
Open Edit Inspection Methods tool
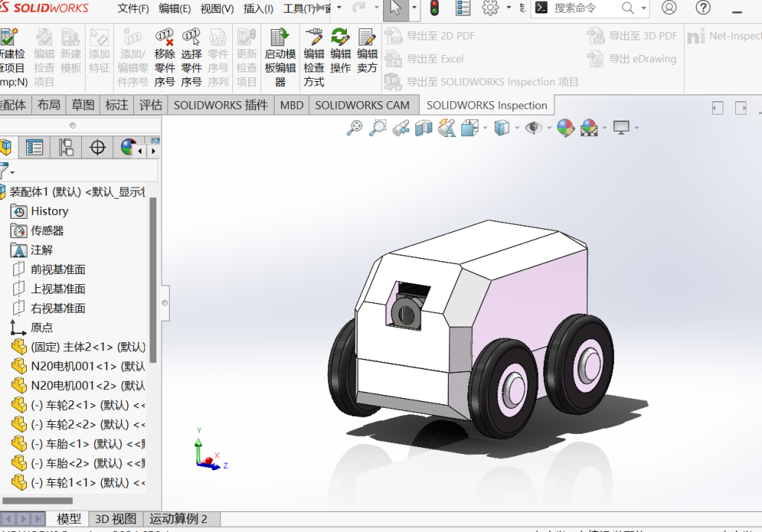point(313,57)
